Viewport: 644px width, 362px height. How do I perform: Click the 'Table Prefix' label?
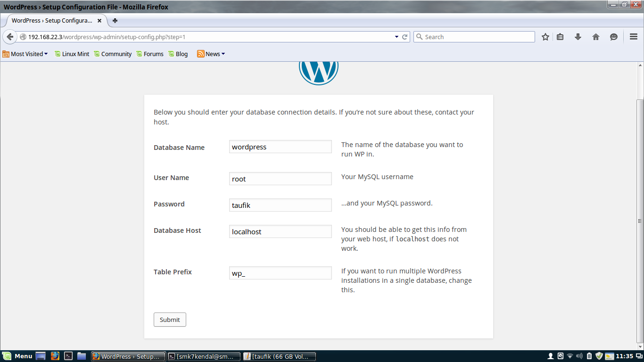pos(173,272)
